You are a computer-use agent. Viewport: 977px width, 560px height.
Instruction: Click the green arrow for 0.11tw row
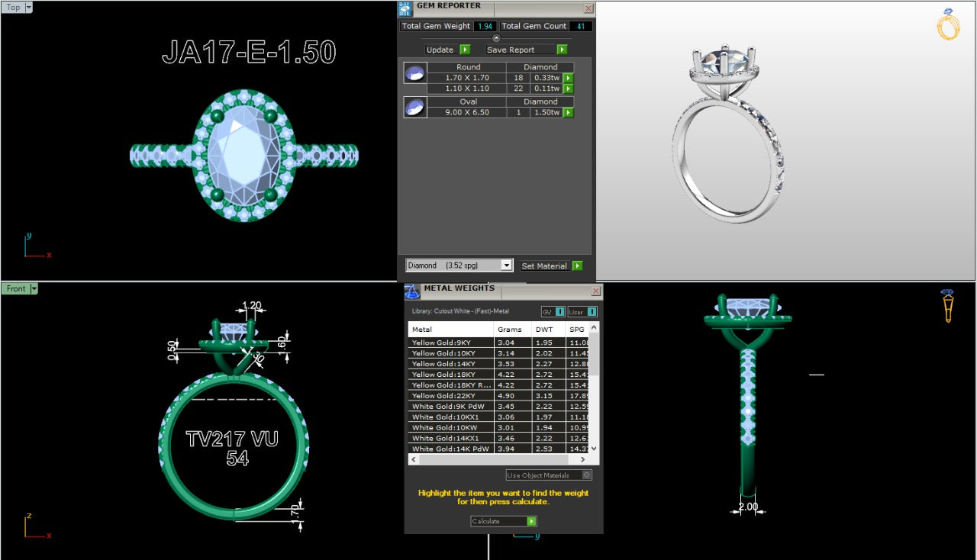(x=568, y=89)
